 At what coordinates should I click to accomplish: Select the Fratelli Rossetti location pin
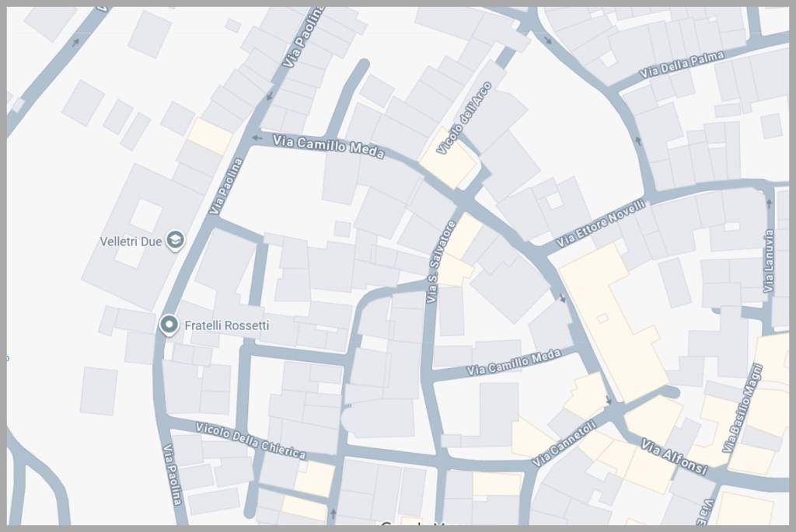pos(169,325)
